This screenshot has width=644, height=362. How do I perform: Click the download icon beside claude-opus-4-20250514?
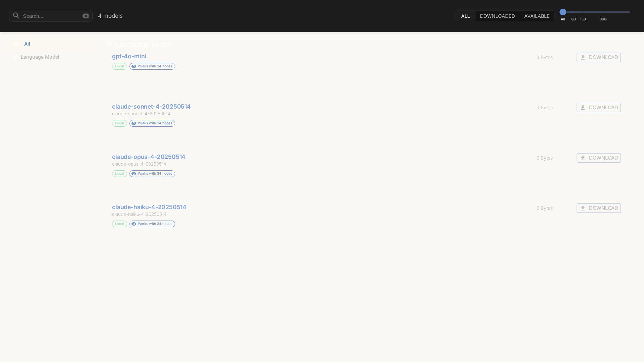(x=583, y=158)
